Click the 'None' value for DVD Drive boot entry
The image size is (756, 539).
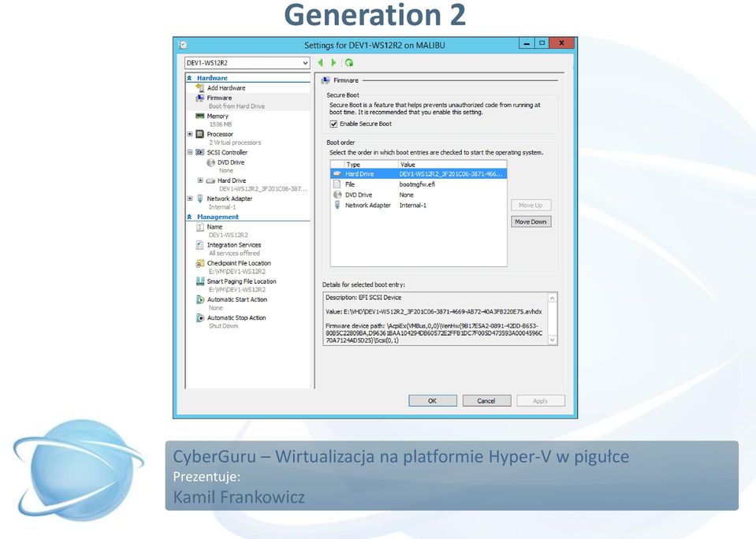(406, 195)
